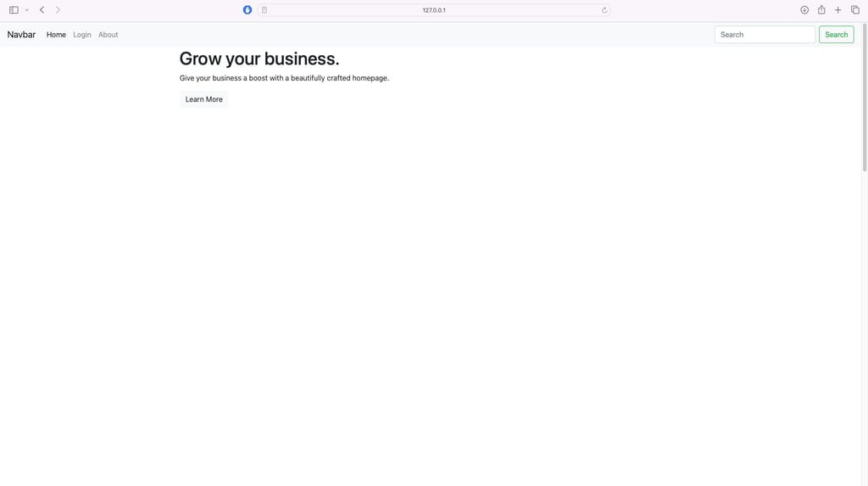The image size is (868, 486).
Task: Click the share icon
Action: [821, 10]
